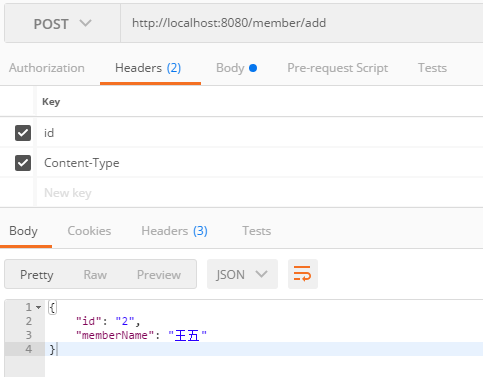
Task: Choose the Raw response view
Action: [x=95, y=275]
